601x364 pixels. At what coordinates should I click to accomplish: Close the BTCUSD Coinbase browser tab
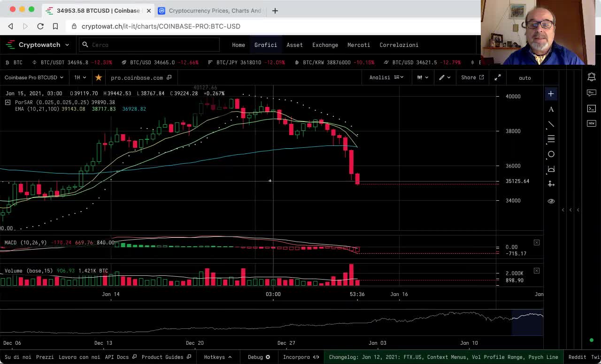[x=148, y=11]
